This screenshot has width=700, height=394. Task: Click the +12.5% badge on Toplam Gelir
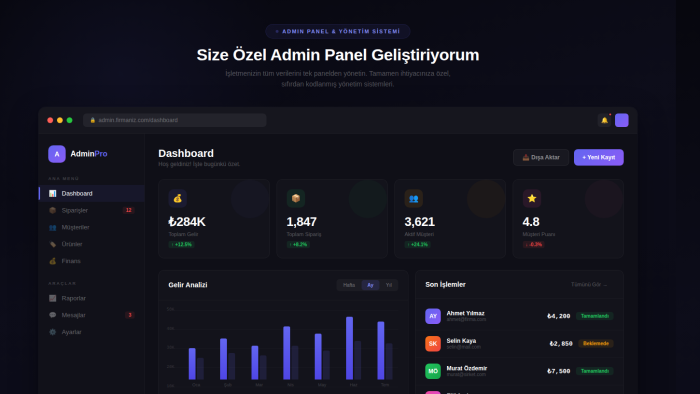[x=181, y=245]
